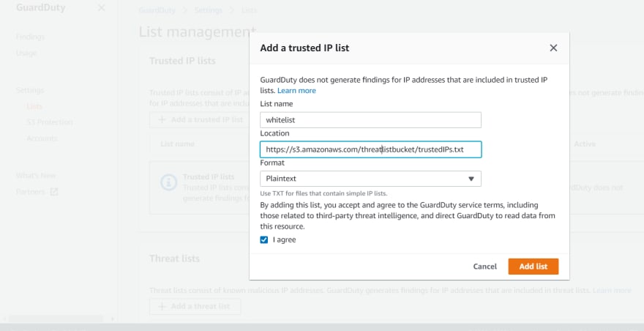Screen dimensions: 644x331
Task: Click the Location URL input field
Action: coord(370,149)
